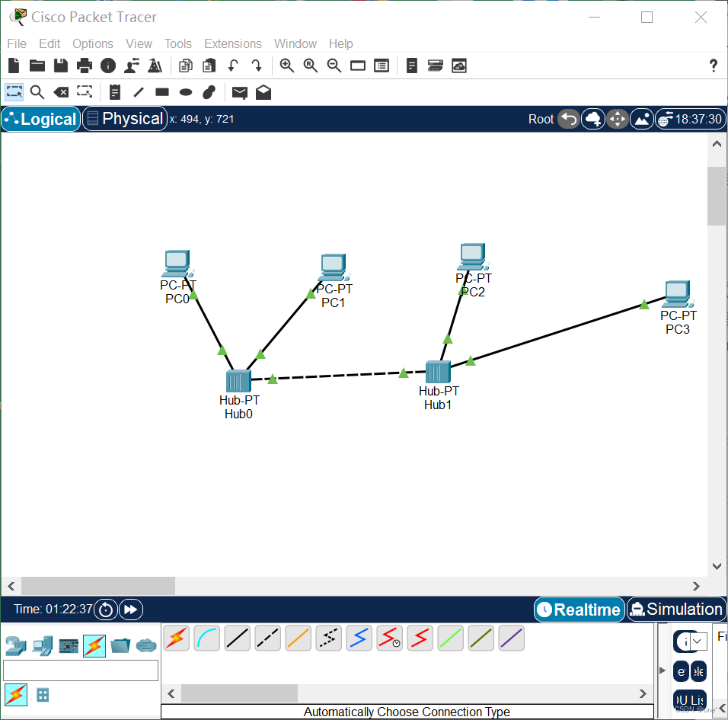Expand the PDU list panel with the side arrow

click(x=663, y=670)
